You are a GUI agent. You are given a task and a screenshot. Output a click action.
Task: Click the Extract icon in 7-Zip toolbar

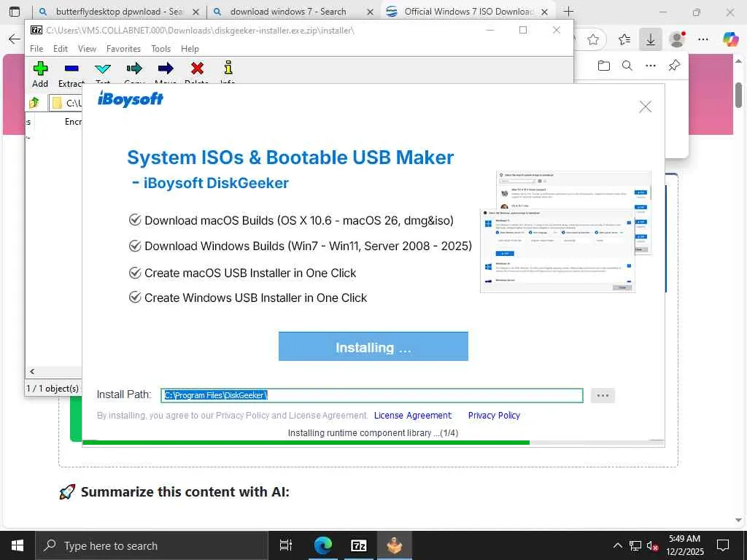pyautogui.click(x=71, y=69)
